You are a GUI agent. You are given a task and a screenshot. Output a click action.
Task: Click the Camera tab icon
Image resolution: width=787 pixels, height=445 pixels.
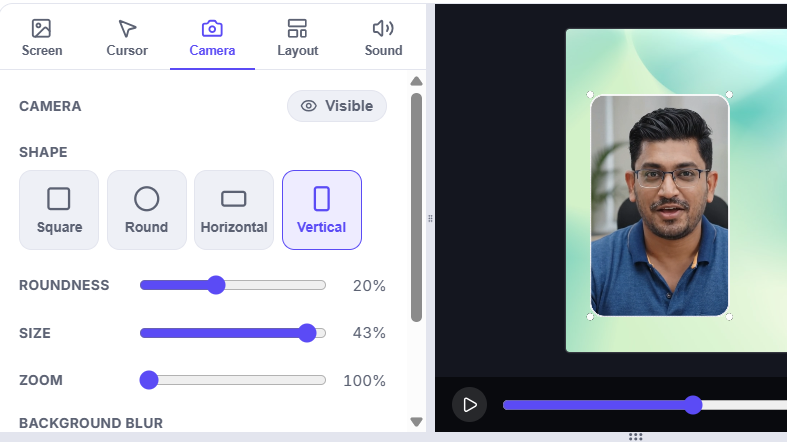point(212,29)
